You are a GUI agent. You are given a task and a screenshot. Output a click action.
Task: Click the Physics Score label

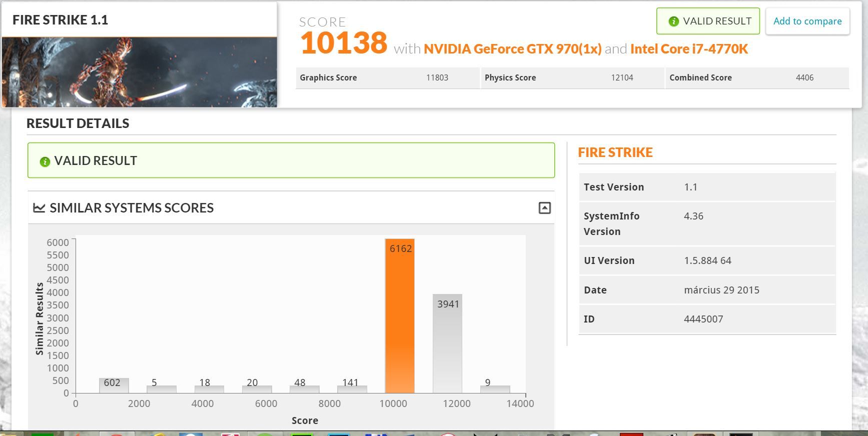pyautogui.click(x=510, y=77)
